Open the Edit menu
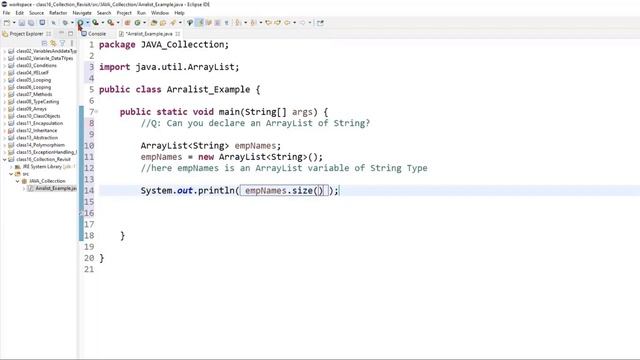The height and width of the screenshot is (360, 640). (x=20, y=13)
